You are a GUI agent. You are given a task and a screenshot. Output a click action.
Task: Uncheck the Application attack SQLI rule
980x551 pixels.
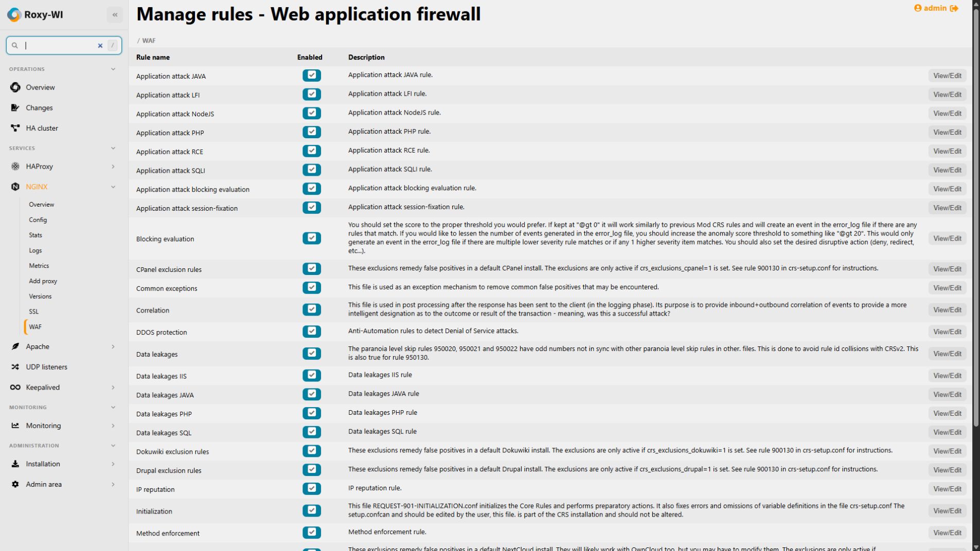312,170
